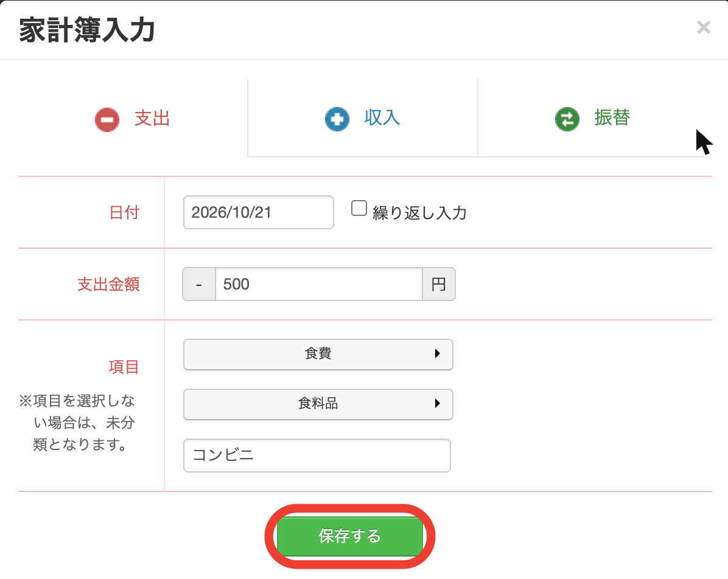
Task: Click the 日付 row label
Action: click(124, 212)
